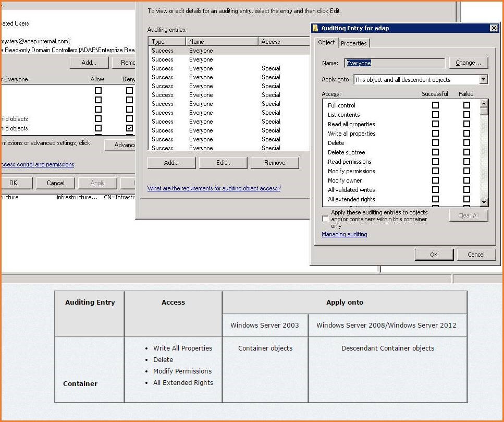The height and width of the screenshot is (422, 504).
Task: Cancel the Auditing Entry dialog
Action: [476, 255]
